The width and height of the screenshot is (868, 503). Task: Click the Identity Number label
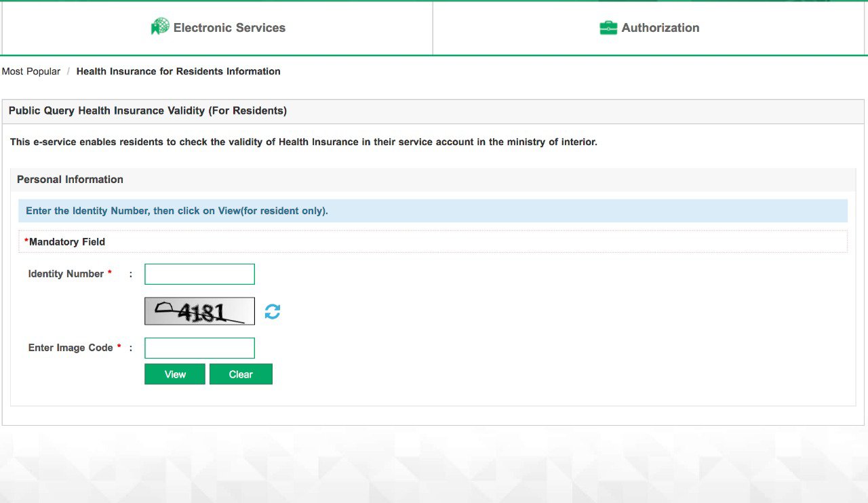66,274
